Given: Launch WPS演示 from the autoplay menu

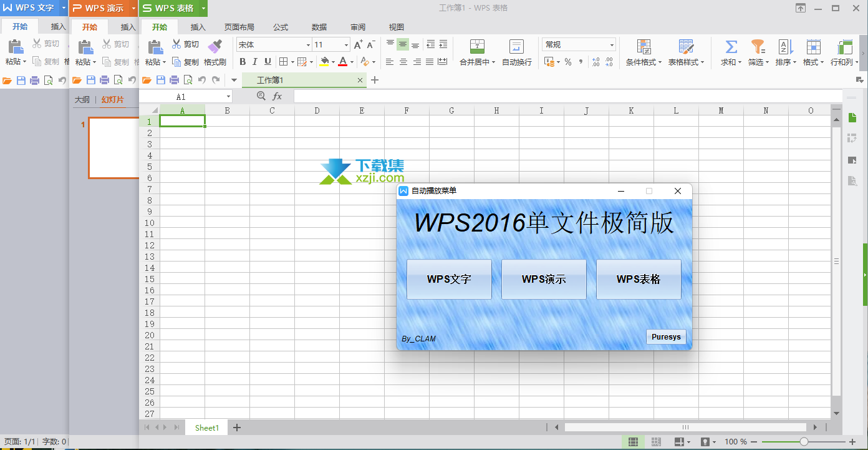Looking at the screenshot, I should (544, 280).
